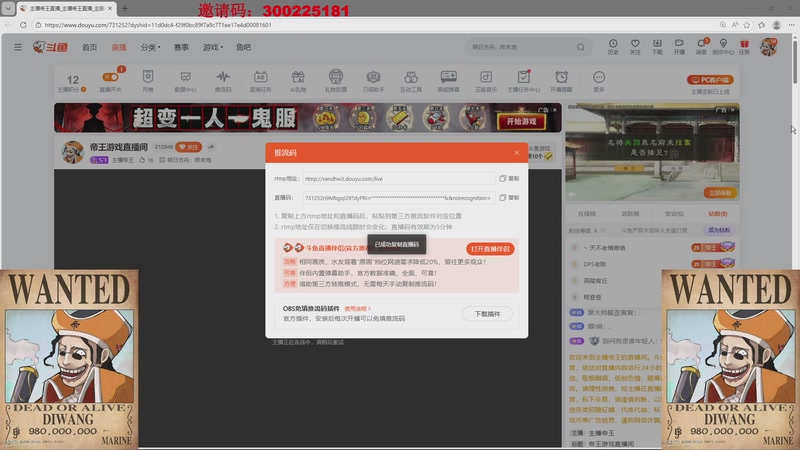The image size is (800, 450).
Task: Toggle the 直播开关 live switch
Action: 110,78
